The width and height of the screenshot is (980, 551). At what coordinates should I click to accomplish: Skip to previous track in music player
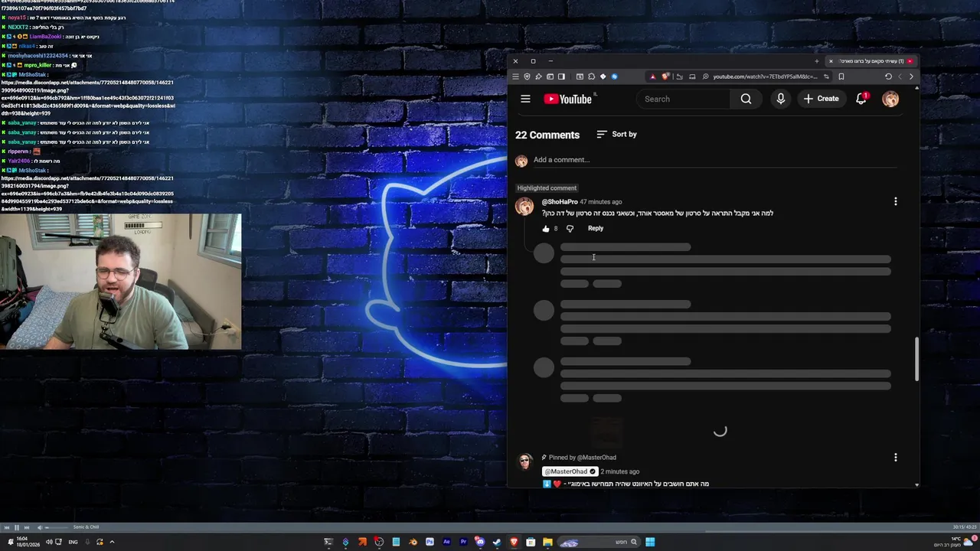[7, 527]
